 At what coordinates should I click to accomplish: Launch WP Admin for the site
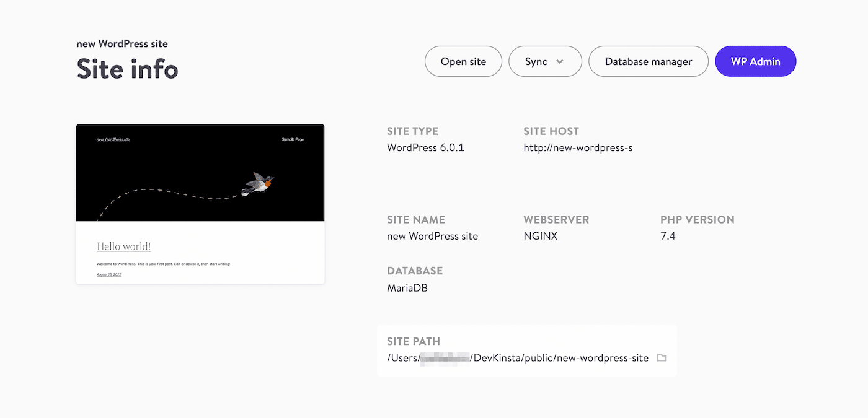[x=755, y=61]
